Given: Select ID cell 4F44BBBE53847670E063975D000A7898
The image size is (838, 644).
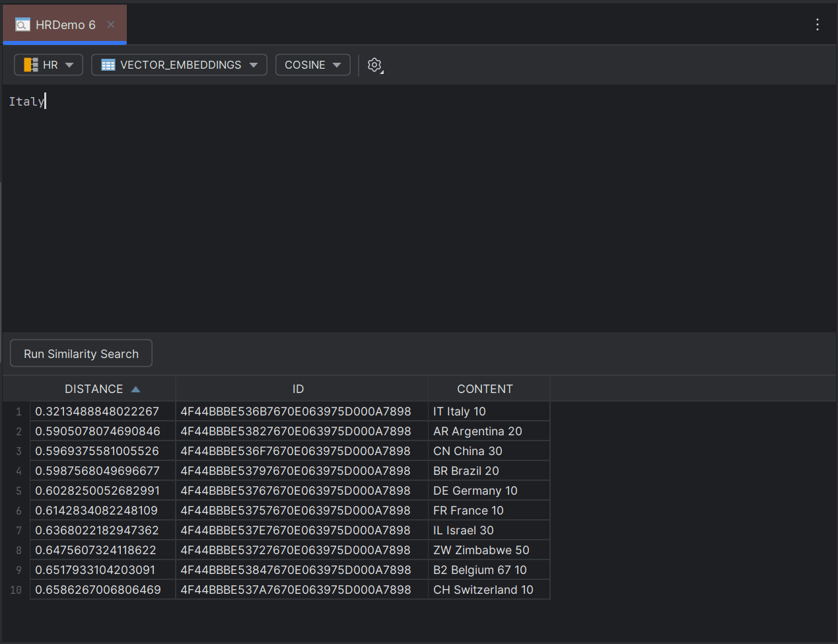Looking at the screenshot, I should [302, 570].
